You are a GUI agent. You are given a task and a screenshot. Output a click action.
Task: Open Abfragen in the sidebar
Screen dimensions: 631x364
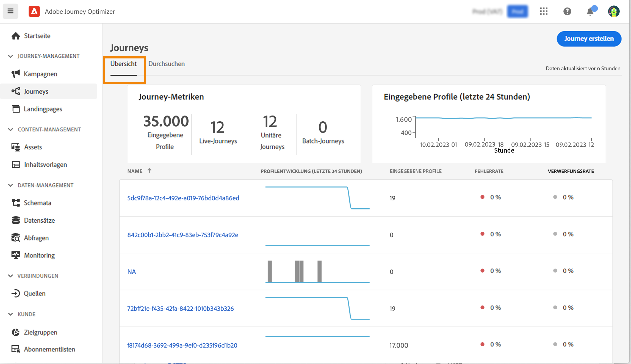tap(36, 238)
